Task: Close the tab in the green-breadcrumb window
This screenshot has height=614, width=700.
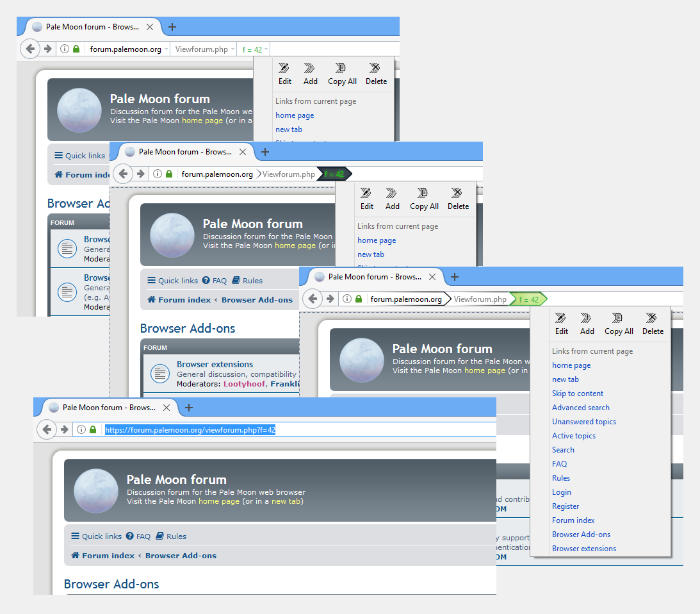Action: coord(432,277)
